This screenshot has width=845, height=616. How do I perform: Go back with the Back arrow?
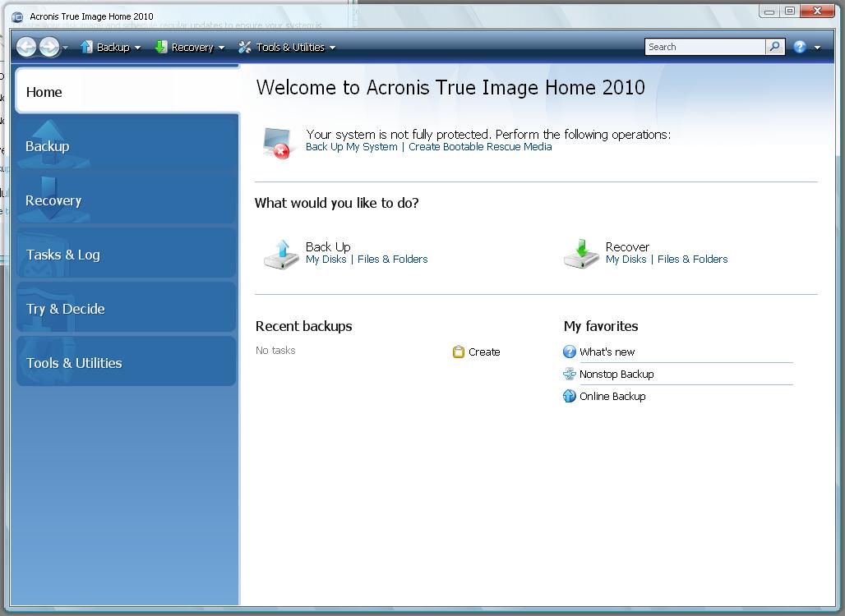coord(26,47)
